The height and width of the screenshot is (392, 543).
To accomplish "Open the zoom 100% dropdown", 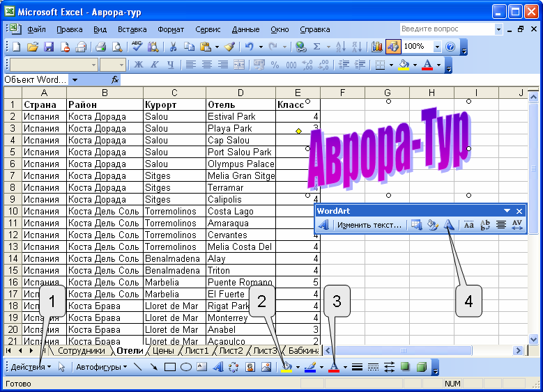I will pyautogui.click(x=437, y=47).
